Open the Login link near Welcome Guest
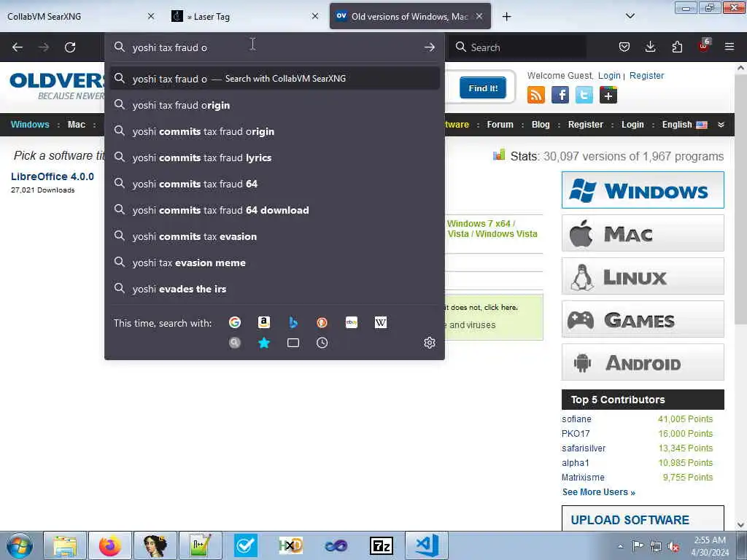The width and height of the screenshot is (747, 560). 609,75
